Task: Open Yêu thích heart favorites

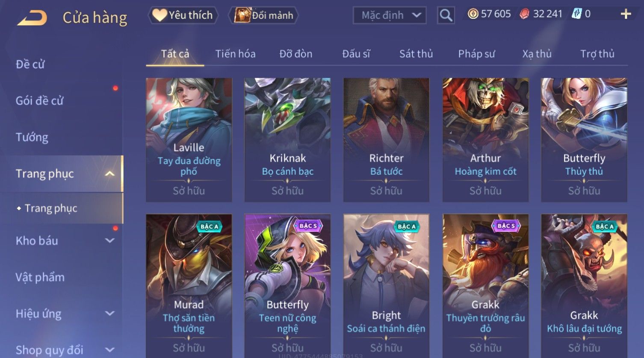Action: coord(183,15)
